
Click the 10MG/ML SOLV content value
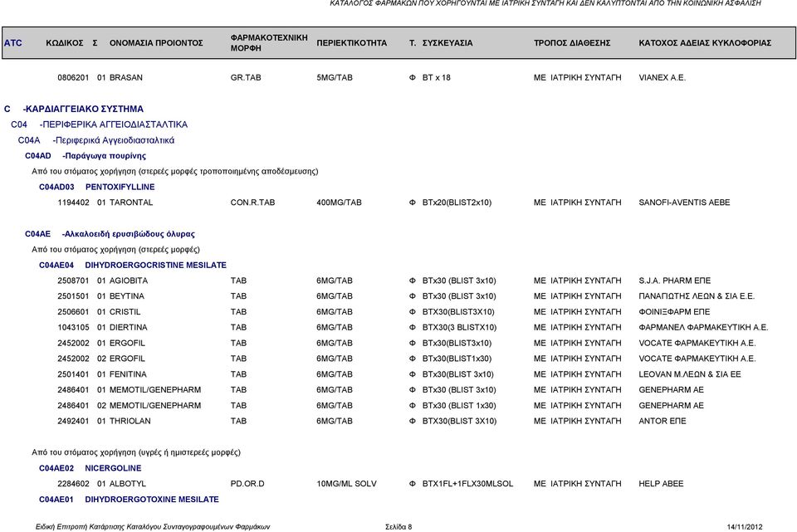[x=347, y=484]
